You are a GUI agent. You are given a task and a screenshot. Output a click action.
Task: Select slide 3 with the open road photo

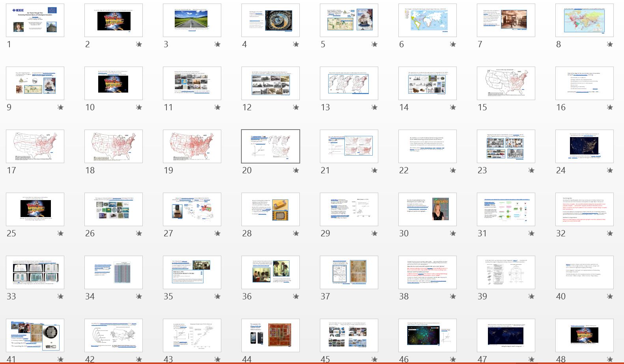[192, 20]
